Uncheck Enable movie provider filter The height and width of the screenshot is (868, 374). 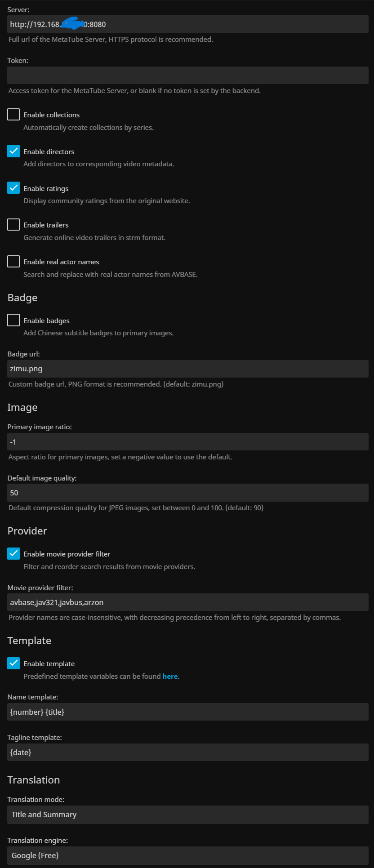[13, 553]
